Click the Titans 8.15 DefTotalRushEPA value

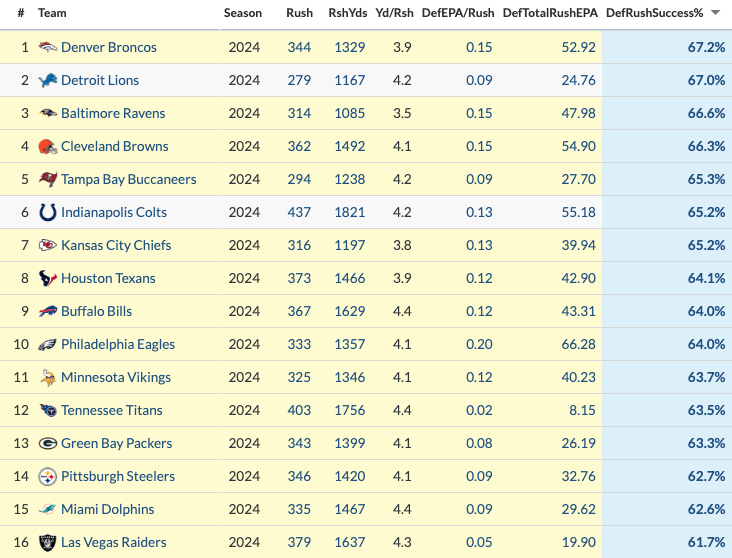click(582, 410)
